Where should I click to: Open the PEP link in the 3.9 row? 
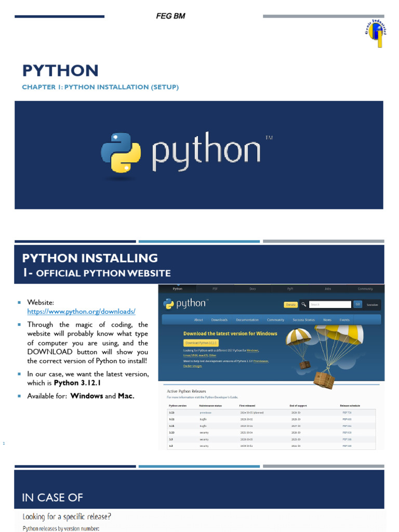pyautogui.click(x=347, y=440)
